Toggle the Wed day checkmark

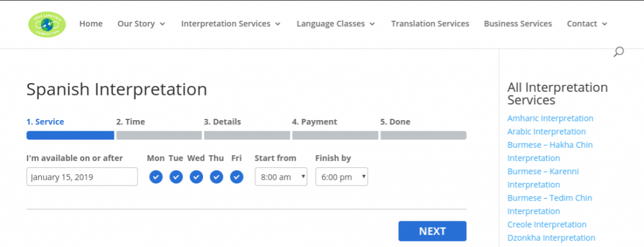pos(196,177)
